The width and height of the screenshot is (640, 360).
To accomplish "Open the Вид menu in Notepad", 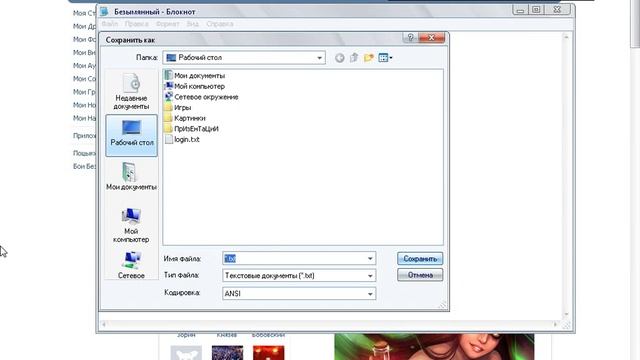I will 192,24.
